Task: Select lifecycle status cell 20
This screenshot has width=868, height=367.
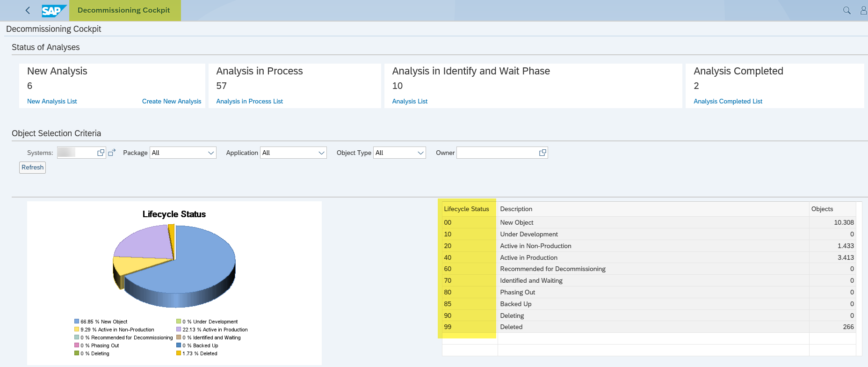Action: pos(470,246)
